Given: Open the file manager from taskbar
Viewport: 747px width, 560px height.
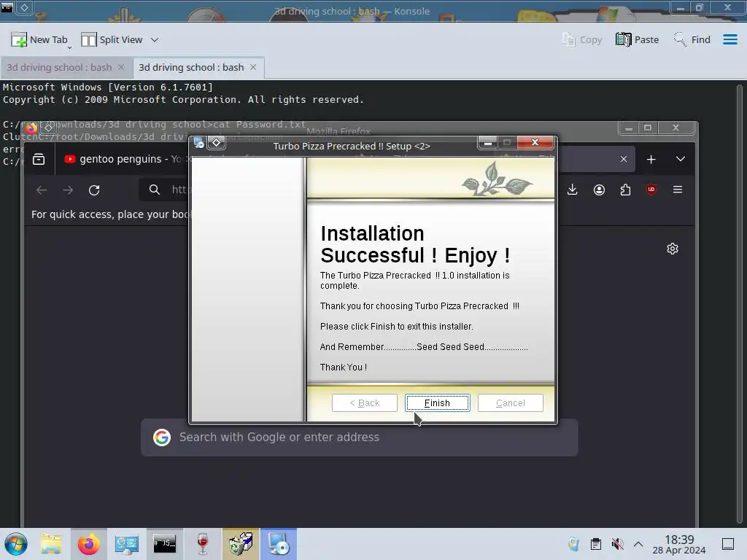Looking at the screenshot, I should (51, 544).
